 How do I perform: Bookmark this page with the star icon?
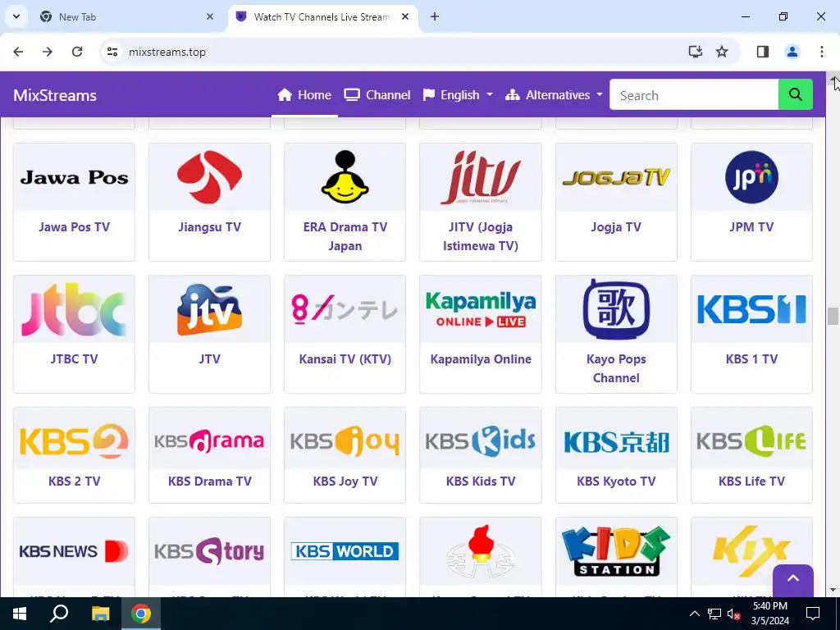coord(722,52)
